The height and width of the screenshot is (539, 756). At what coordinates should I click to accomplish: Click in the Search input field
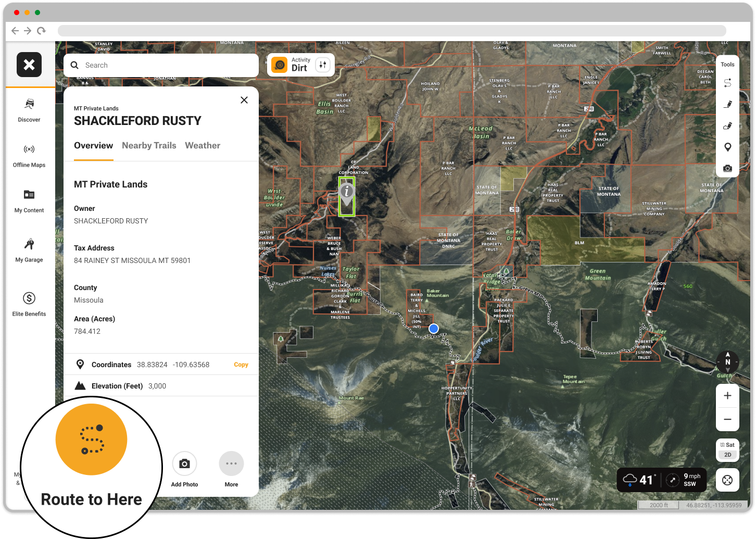pos(161,65)
